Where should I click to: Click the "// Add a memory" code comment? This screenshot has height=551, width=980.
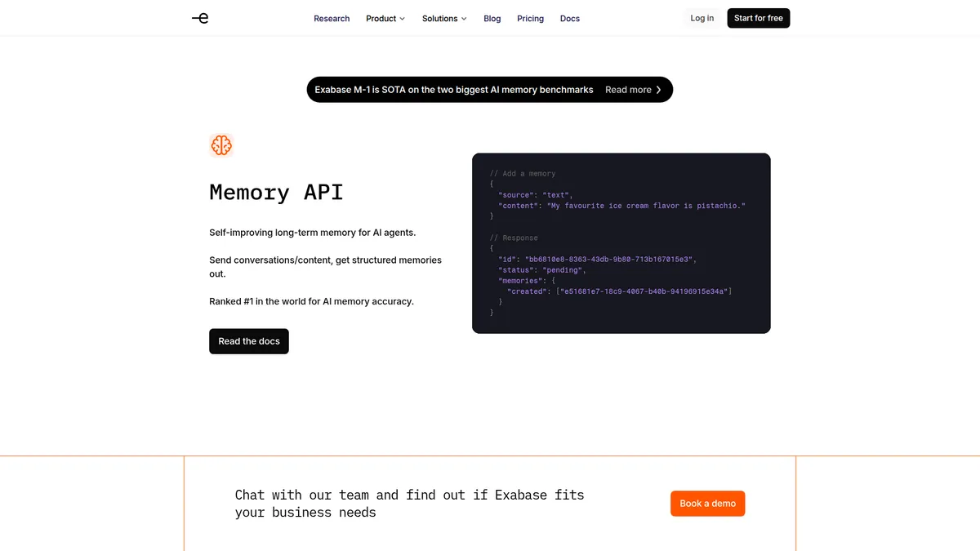pos(523,174)
